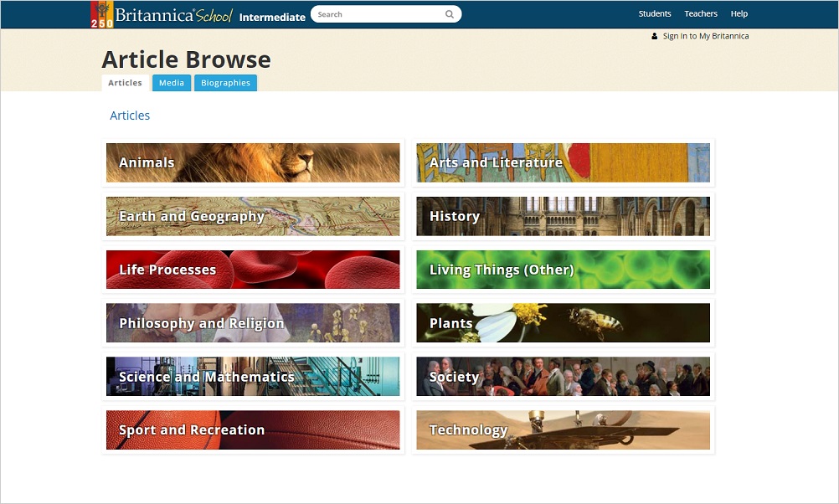The image size is (839, 504).
Task: Open the Science and Mathematics category
Action: [253, 377]
